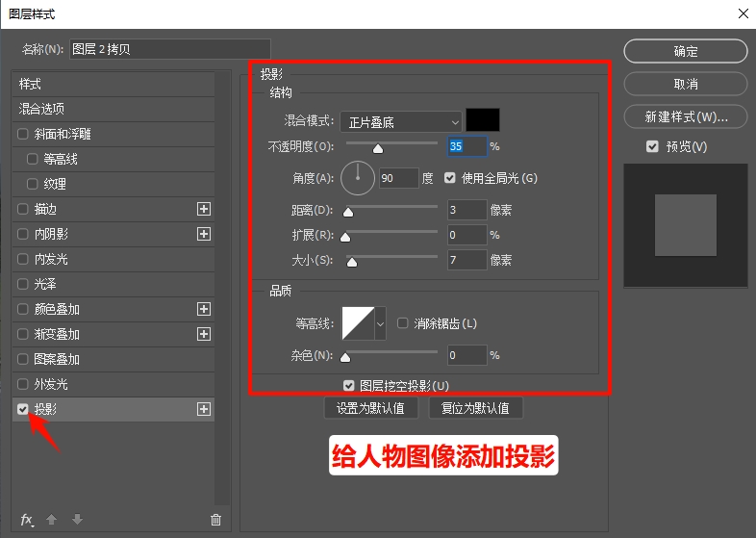Click the plus icon beside 内阴影
756x538 pixels.
[204, 234]
